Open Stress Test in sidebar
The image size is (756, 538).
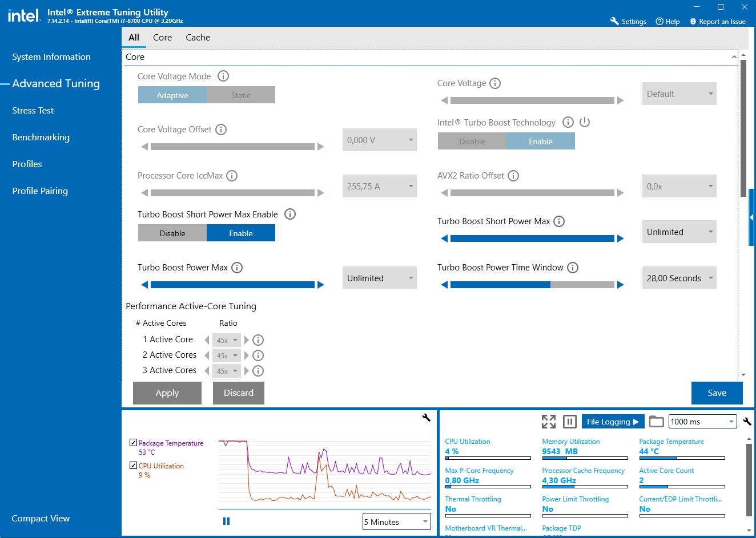tap(33, 110)
